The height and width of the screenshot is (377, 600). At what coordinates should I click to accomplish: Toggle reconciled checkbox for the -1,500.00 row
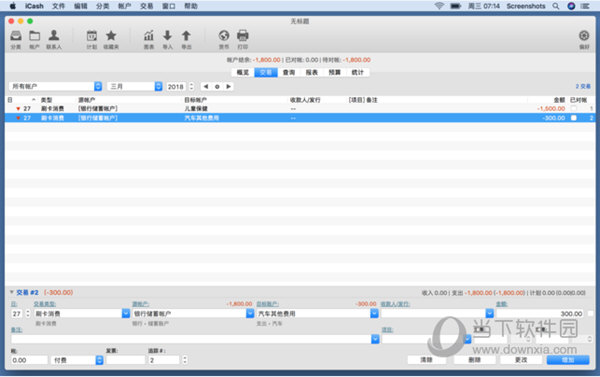[574, 109]
